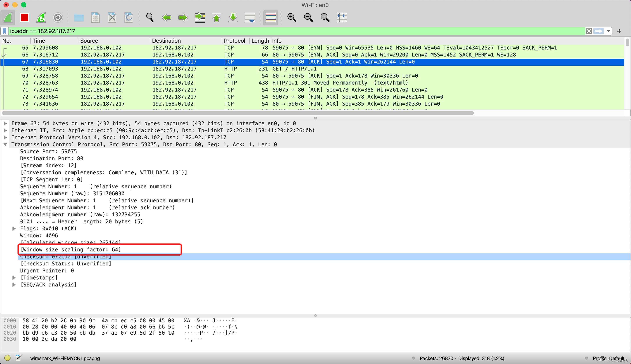Toggle packet list colorization
The image size is (631, 364).
pyautogui.click(x=270, y=18)
